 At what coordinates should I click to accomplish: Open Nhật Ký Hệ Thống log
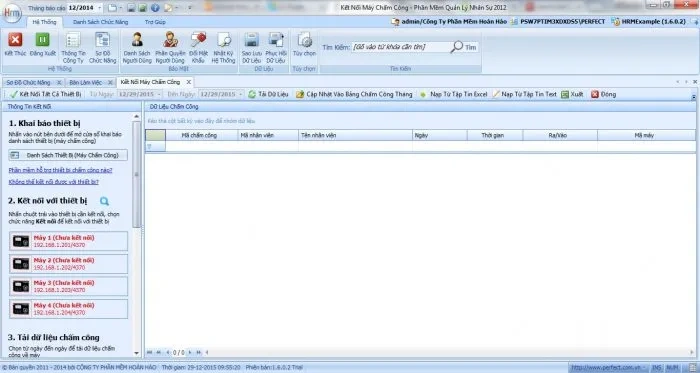coord(223,47)
